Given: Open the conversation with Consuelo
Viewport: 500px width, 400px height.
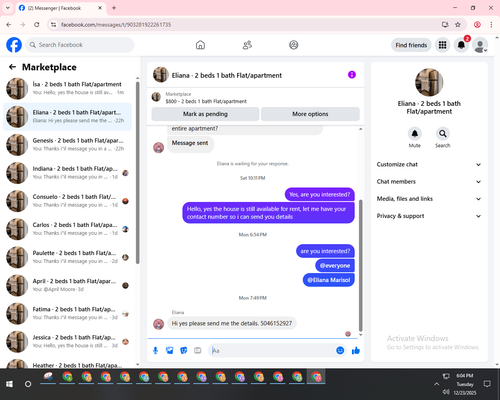Looking at the screenshot, I should 68,201.
